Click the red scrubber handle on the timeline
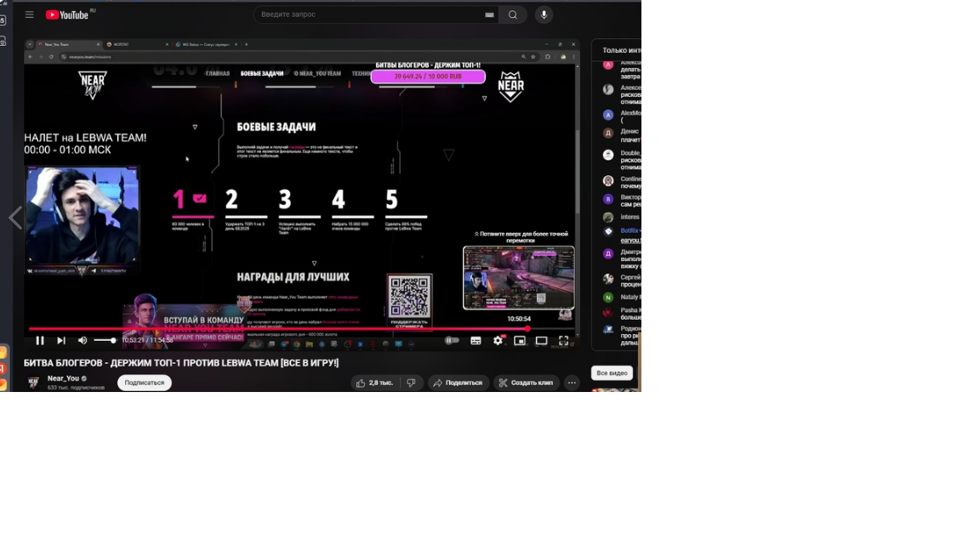 point(528,328)
